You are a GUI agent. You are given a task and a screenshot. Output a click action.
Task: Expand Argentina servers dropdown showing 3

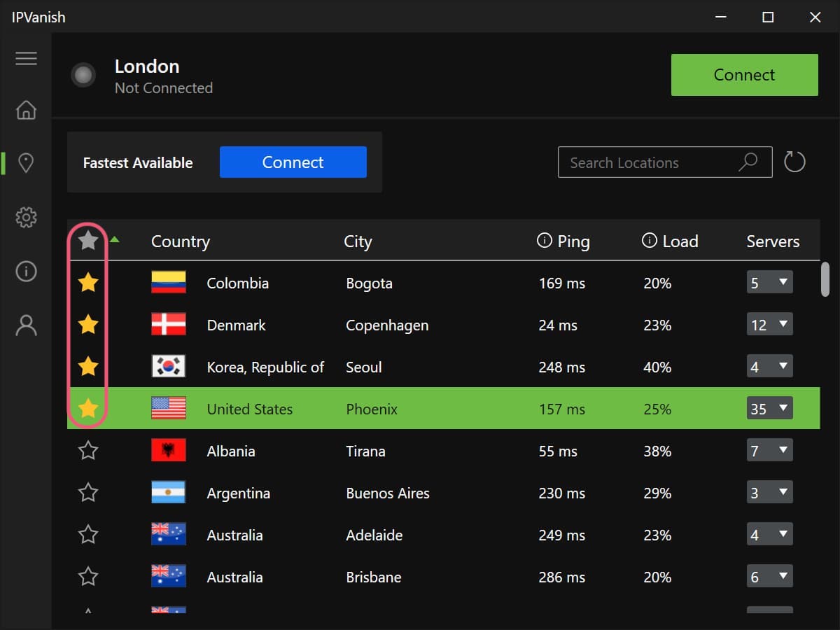tap(769, 493)
